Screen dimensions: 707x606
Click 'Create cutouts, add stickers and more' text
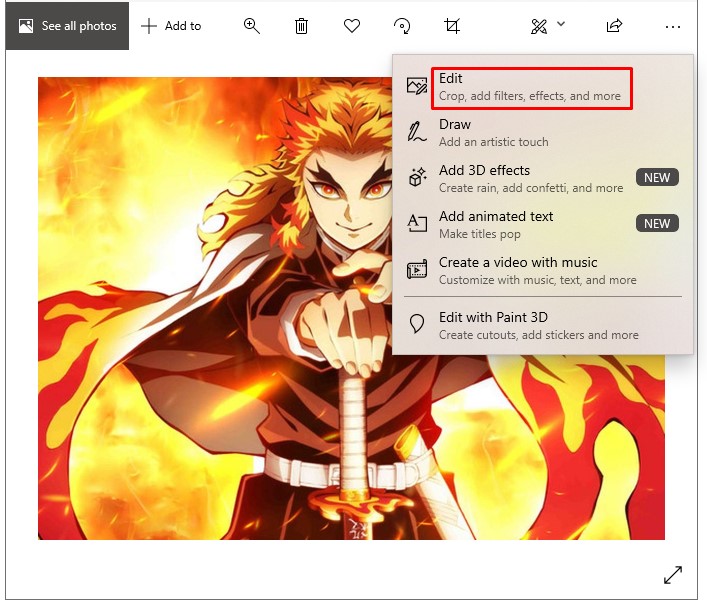pyautogui.click(x=539, y=335)
